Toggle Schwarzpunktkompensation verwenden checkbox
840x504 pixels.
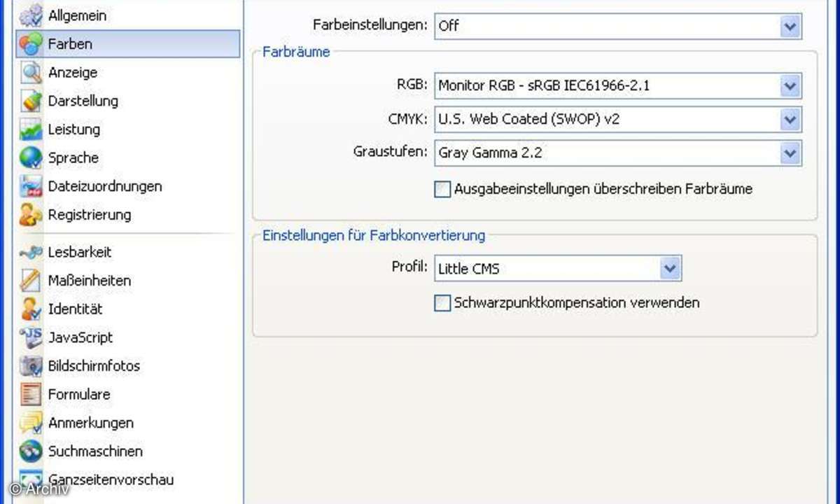tap(442, 303)
